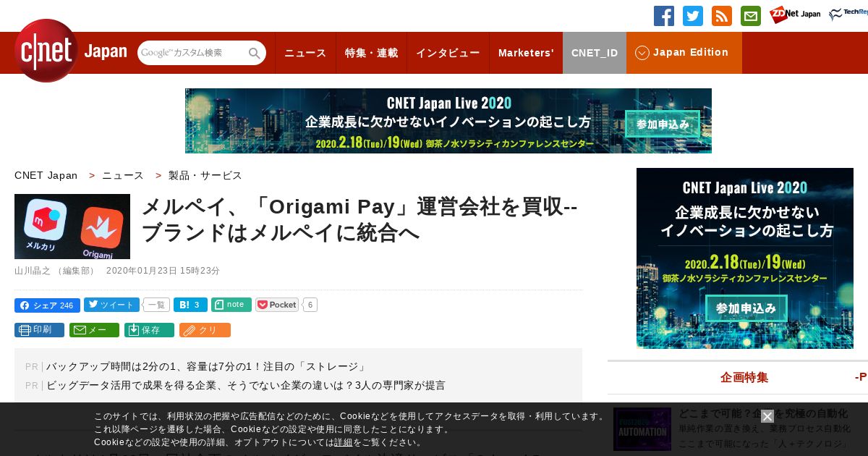The image size is (868, 456).
Task: Open the ニュース menu
Action: [x=305, y=53]
